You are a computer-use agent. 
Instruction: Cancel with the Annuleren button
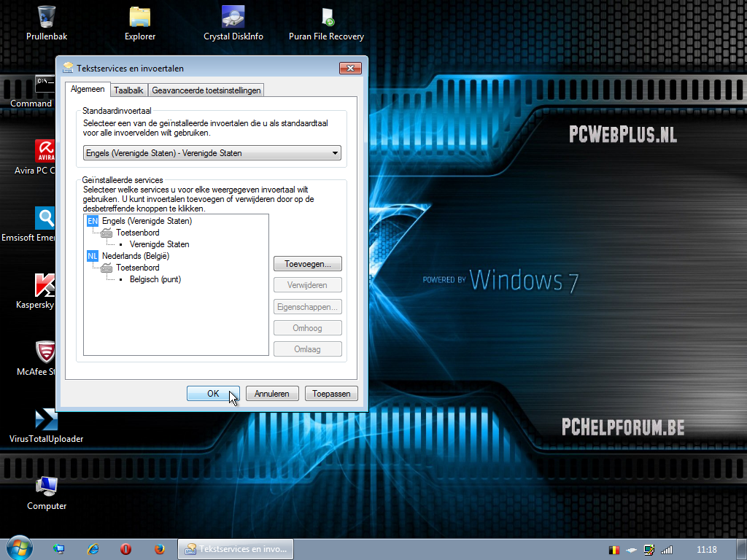click(x=272, y=393)
